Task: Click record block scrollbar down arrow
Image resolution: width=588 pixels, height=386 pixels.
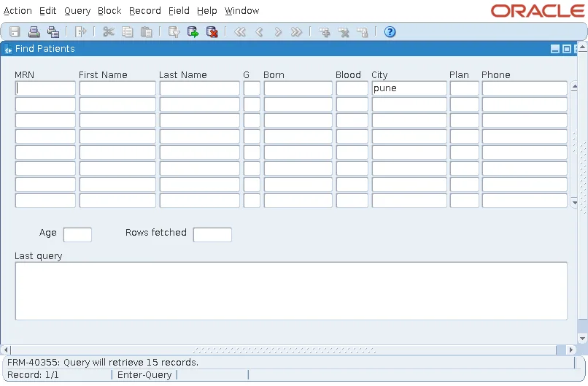Action: tap(574, 203)
